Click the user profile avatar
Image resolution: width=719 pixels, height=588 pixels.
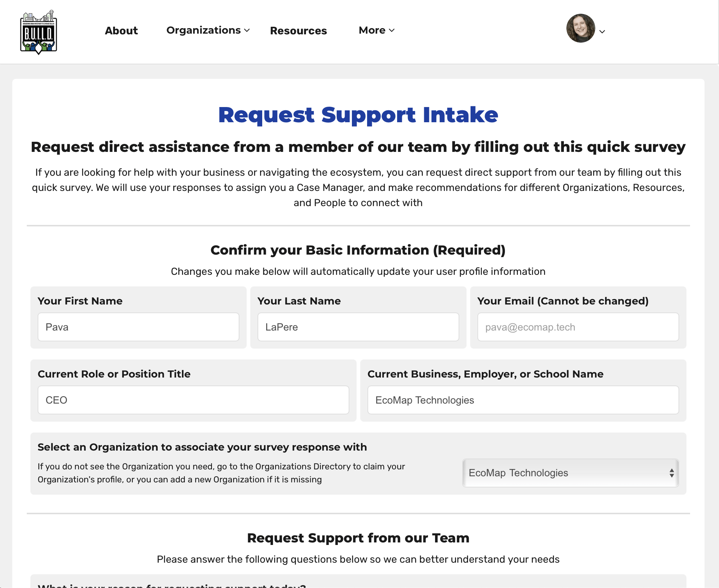coord(580,28)
